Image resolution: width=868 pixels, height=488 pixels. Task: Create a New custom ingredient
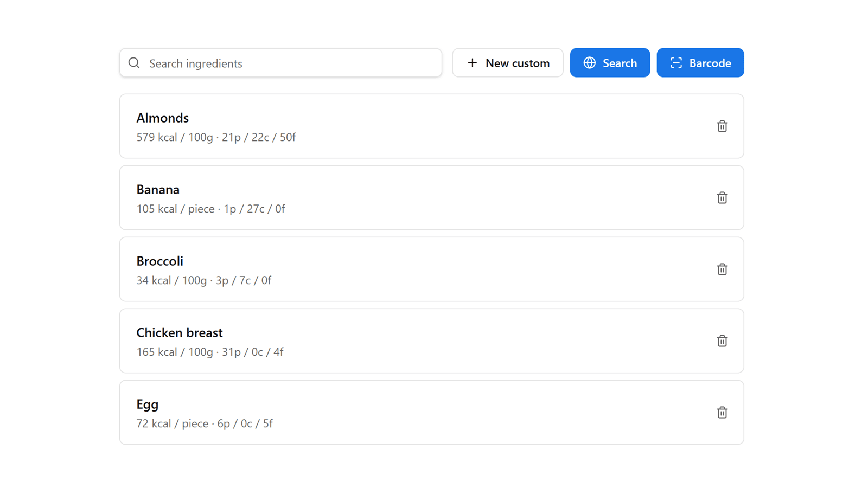tap(508, 63)
